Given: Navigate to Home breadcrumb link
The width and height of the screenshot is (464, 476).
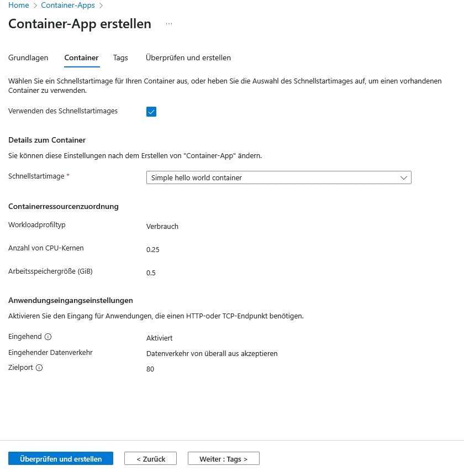Looking at the screenshot, I should pyautogui.click(x=18, y=5).
